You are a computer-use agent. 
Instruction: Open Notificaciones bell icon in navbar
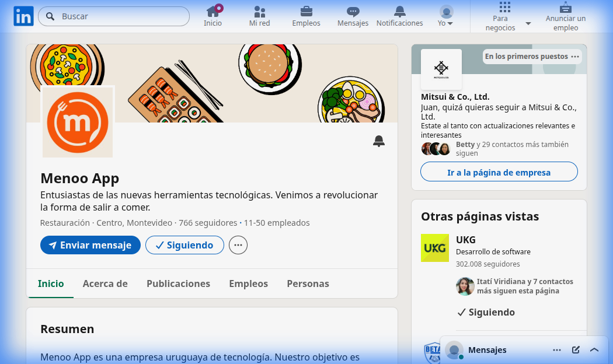point(399,12)
